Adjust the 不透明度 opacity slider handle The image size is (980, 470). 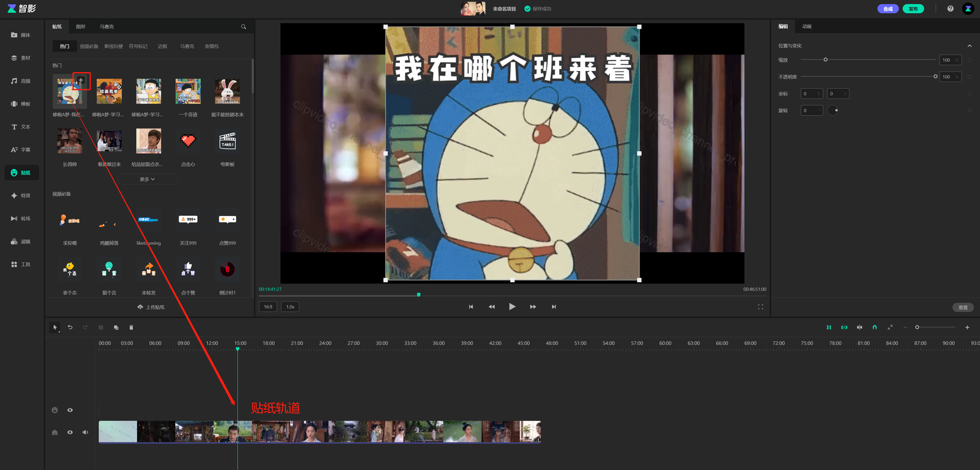[935, 76]
